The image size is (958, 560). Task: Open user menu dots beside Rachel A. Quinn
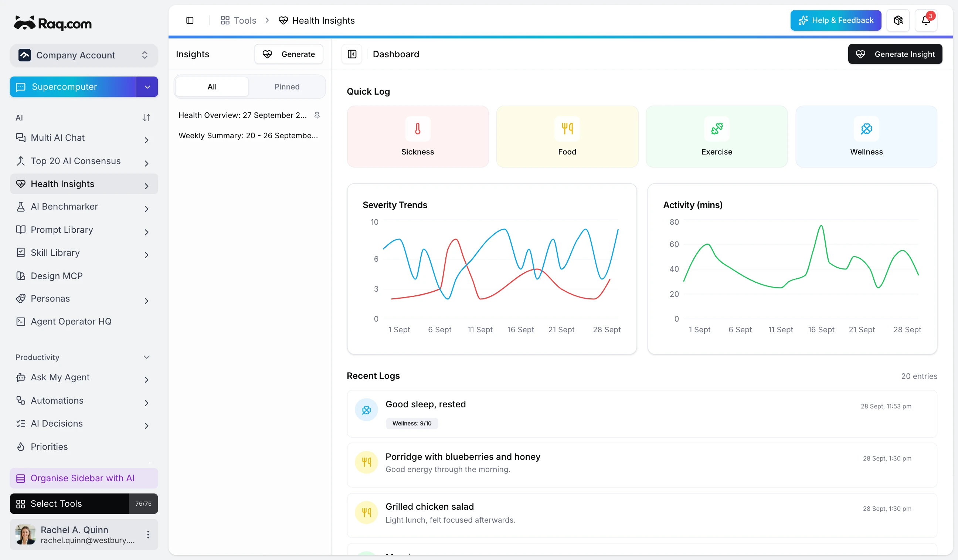[148, 534]
